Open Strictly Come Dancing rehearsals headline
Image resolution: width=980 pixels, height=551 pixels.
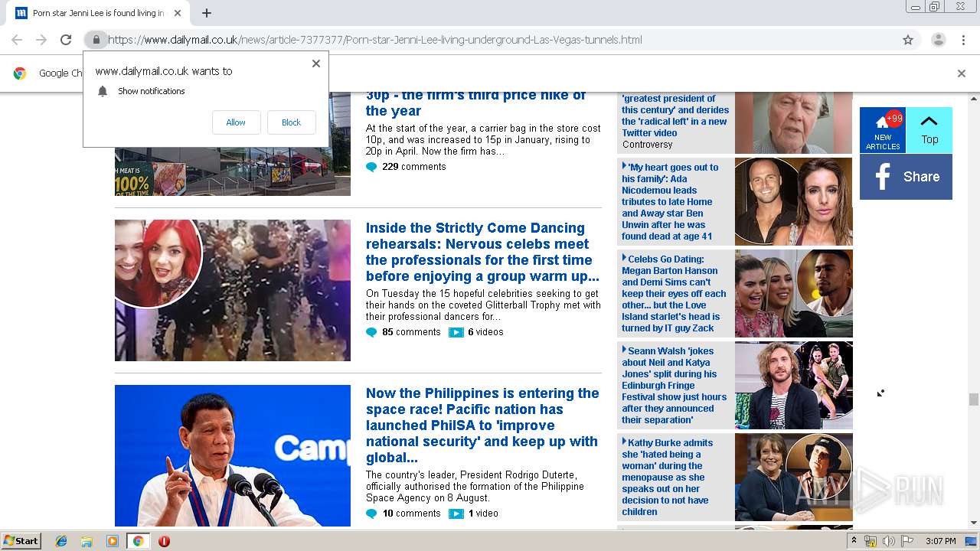point(482,252)
